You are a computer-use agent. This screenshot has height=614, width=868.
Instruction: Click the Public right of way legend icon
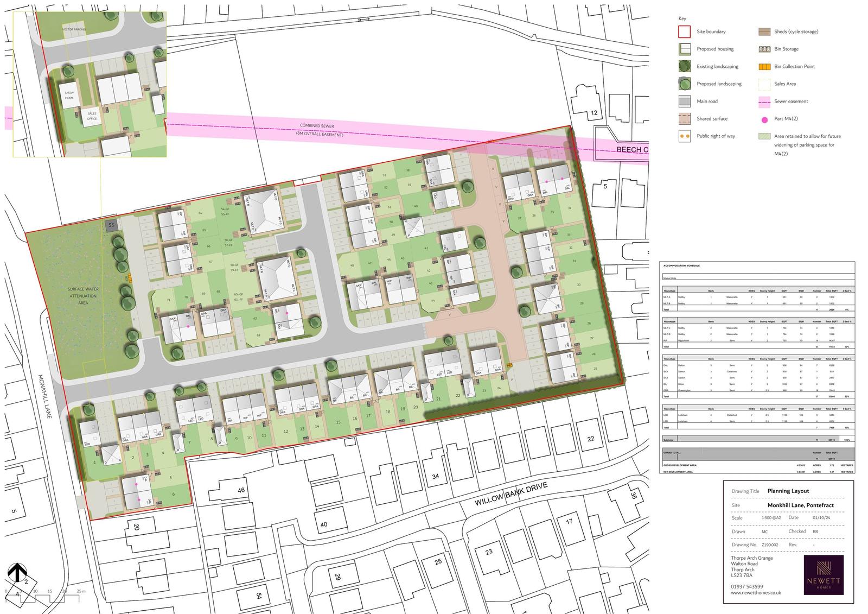(x=684, y=136)
